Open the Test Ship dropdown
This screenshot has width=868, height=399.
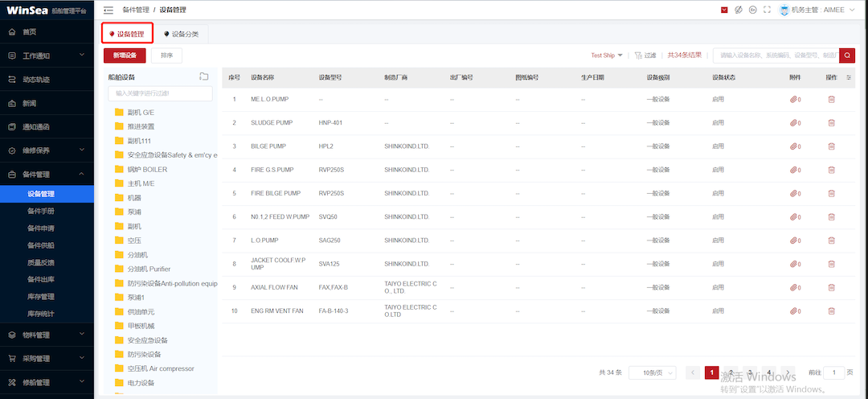(x=607, y=56)
